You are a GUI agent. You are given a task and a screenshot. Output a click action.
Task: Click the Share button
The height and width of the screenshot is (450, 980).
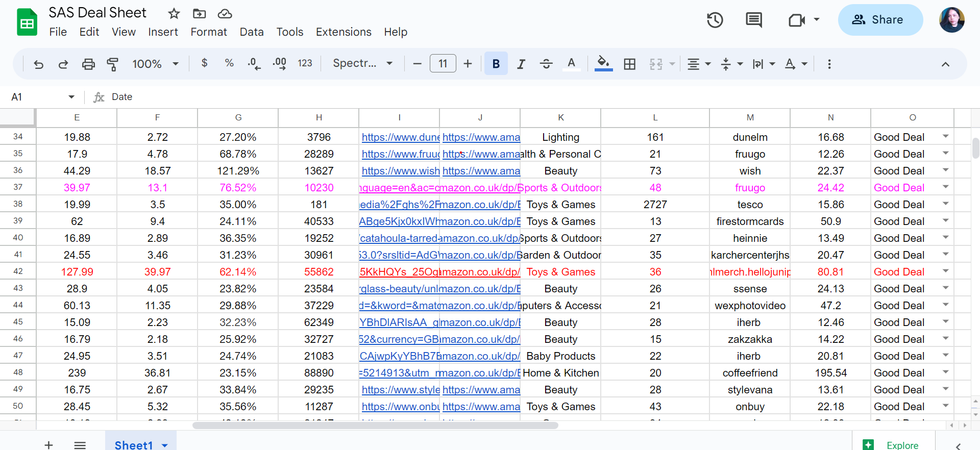[x=880, y=20]
